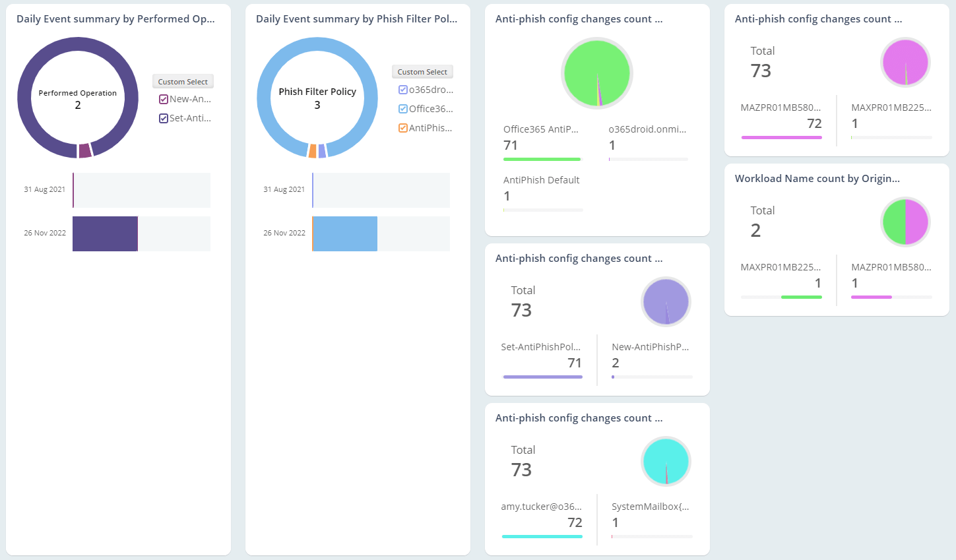956x560 pixels.
Task: Toggle the orange AntiPhis checkbox
Action: (402, 127)
